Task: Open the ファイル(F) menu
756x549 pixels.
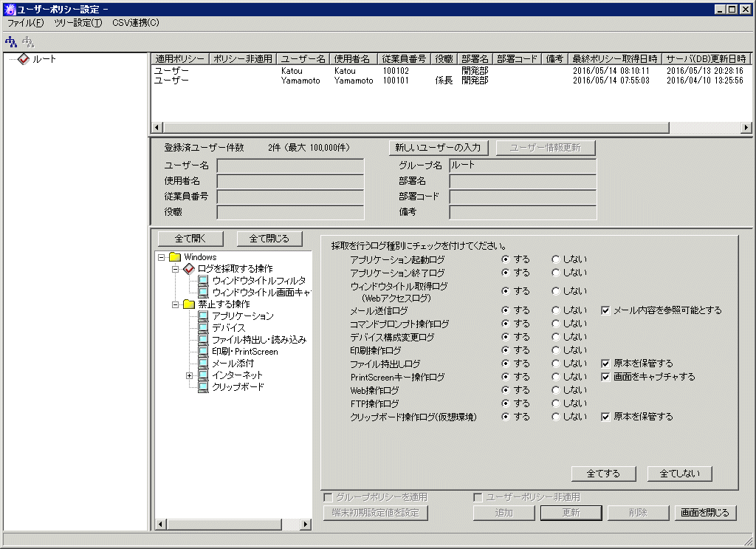Action: (26, 23)
